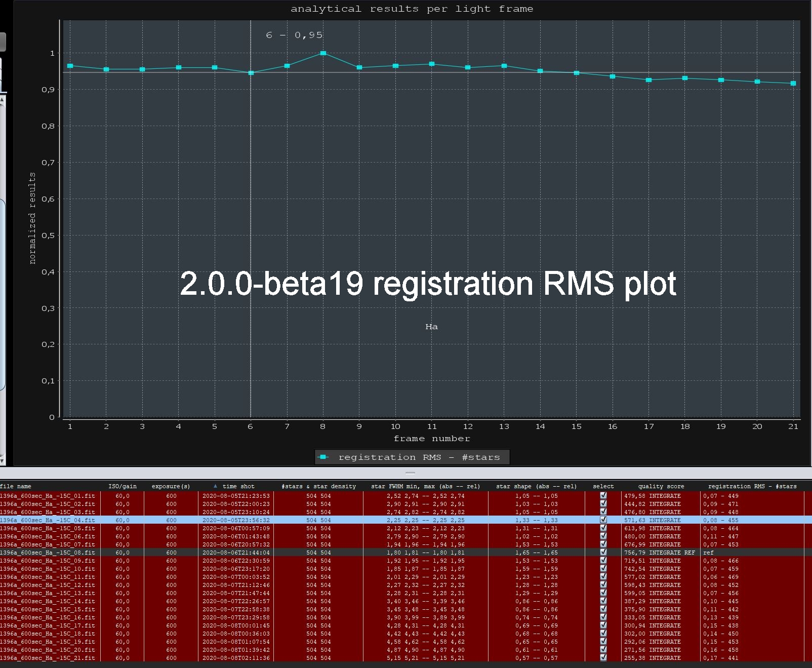The image size is (812, 668).
Task: Click the frame 11 data point marker
Action: (x=432, y=64)
